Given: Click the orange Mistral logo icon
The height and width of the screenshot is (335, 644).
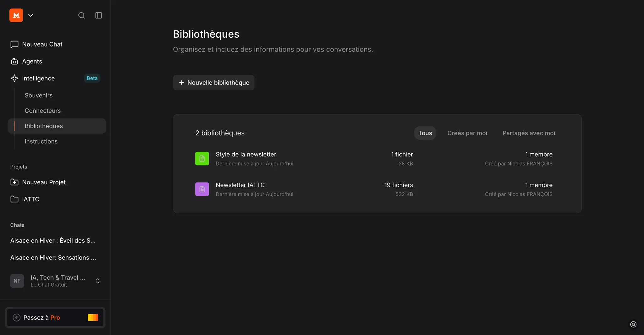Looking at the screenshot, I should coord(16,15).
